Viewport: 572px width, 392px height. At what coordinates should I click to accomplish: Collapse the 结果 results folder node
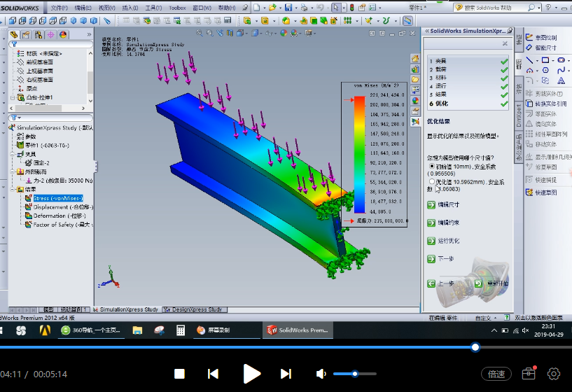(13, 189)
